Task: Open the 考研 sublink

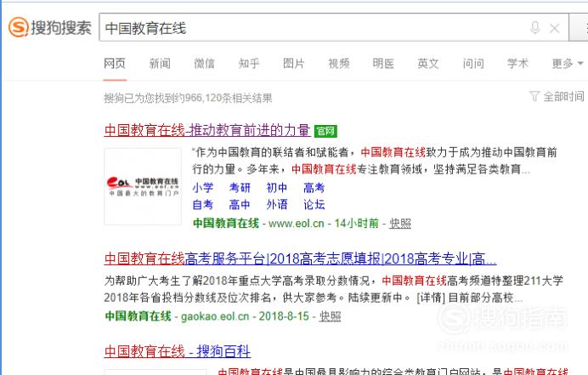Action: (240, 187)
